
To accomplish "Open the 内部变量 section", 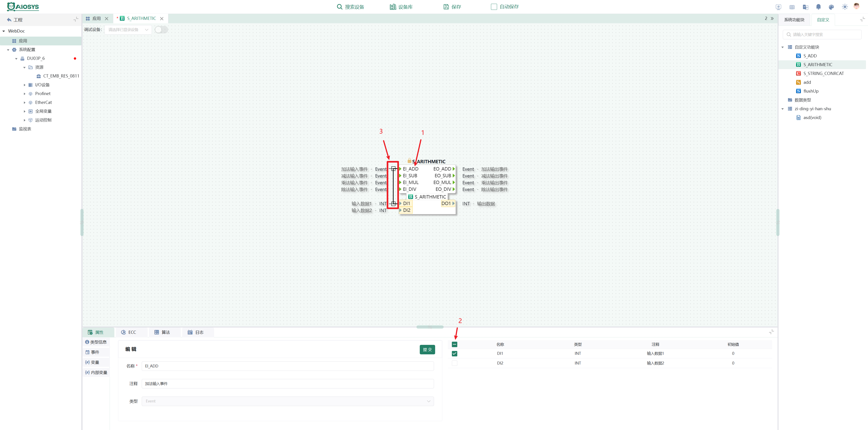I will coord(96,372).
